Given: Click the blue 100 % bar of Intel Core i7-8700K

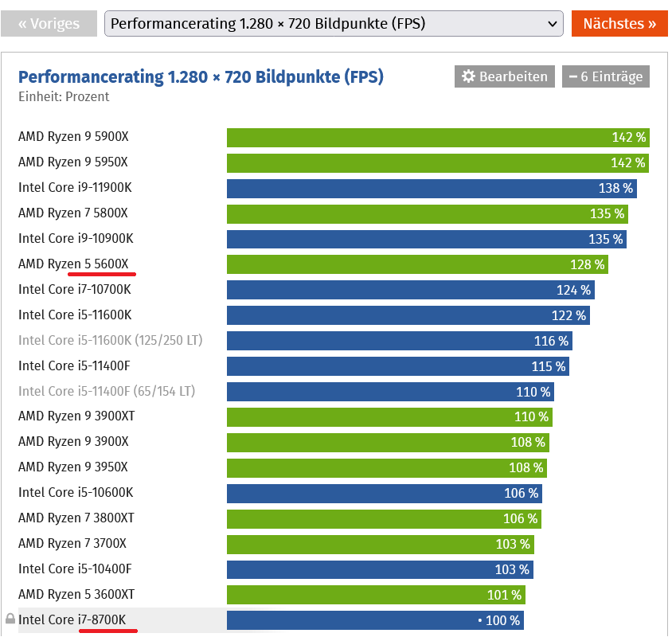Looking at the screenshot, I should coord(374,619).
